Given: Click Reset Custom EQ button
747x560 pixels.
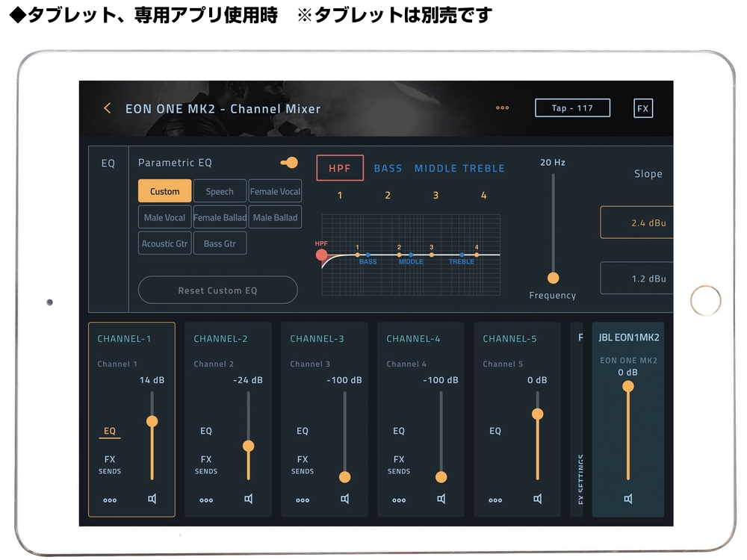Looking at the screenshot, I should tap(217, 290).
